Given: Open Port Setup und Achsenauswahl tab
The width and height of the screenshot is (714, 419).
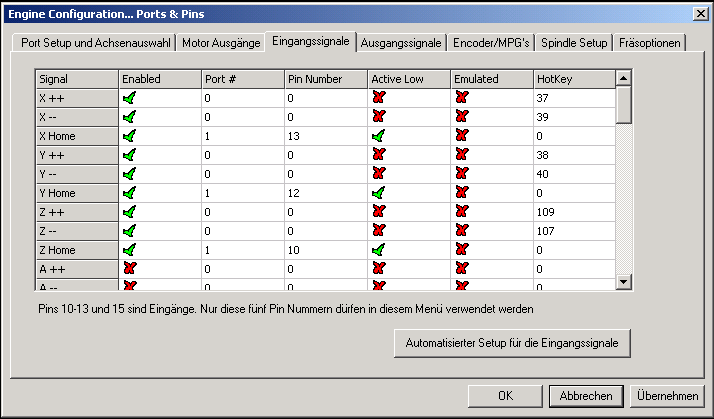Looking at the screenshot, I should coord(96,43).
